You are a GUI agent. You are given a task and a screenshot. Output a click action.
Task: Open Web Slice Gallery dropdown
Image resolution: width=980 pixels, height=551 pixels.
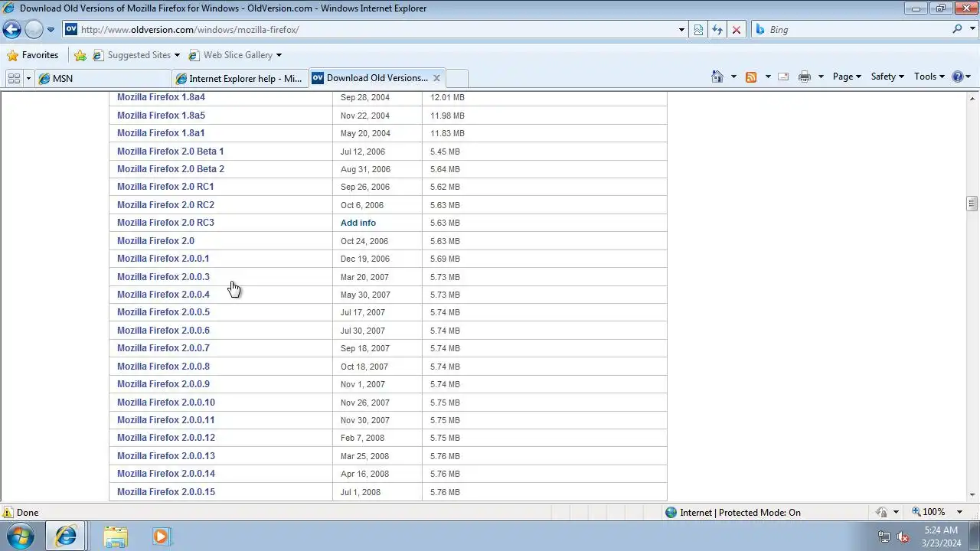pyautogui.click(x=235, y=55)
